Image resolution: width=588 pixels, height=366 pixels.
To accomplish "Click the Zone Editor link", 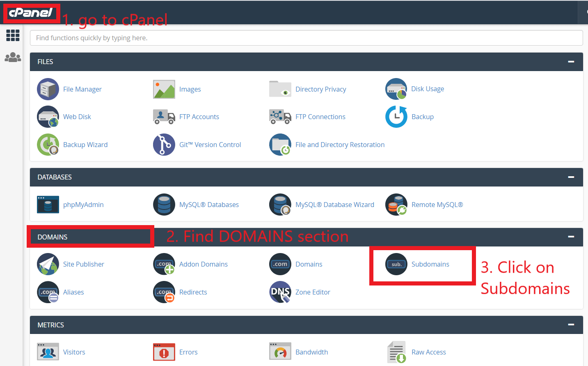I will (x=313, y=292).
